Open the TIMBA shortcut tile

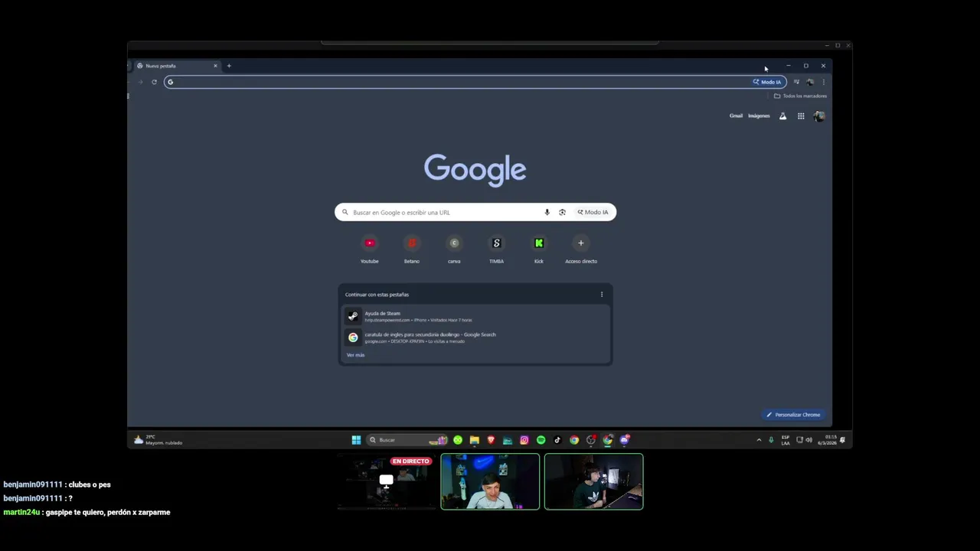coord(496,249)
